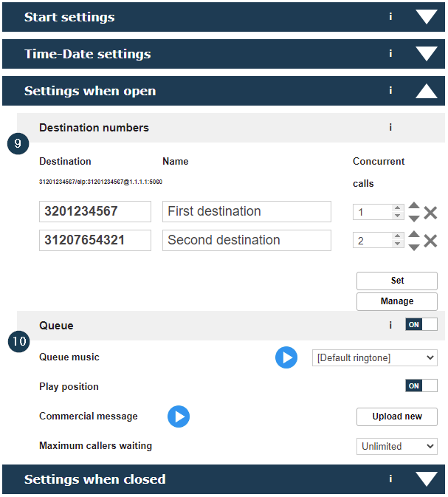
Task: Edit the First destination name field
Action: [247, 211]
